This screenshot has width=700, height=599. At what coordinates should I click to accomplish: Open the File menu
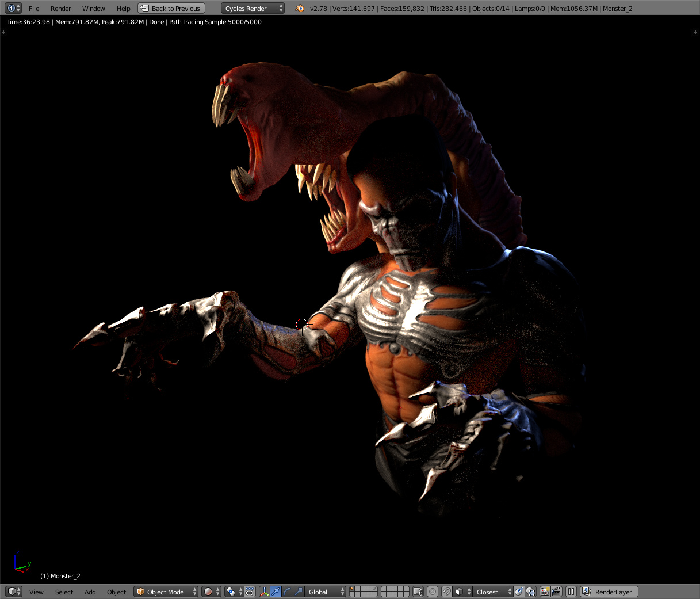click(34, 9)
